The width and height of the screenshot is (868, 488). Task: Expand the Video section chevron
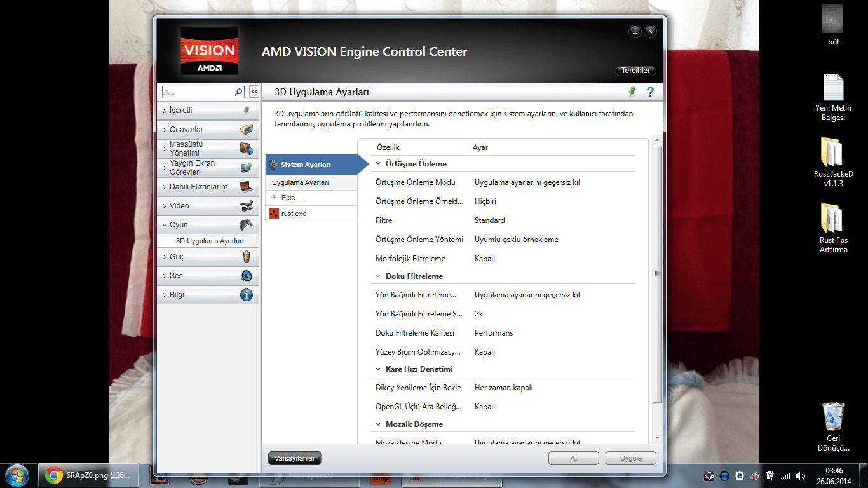[165, 206]
